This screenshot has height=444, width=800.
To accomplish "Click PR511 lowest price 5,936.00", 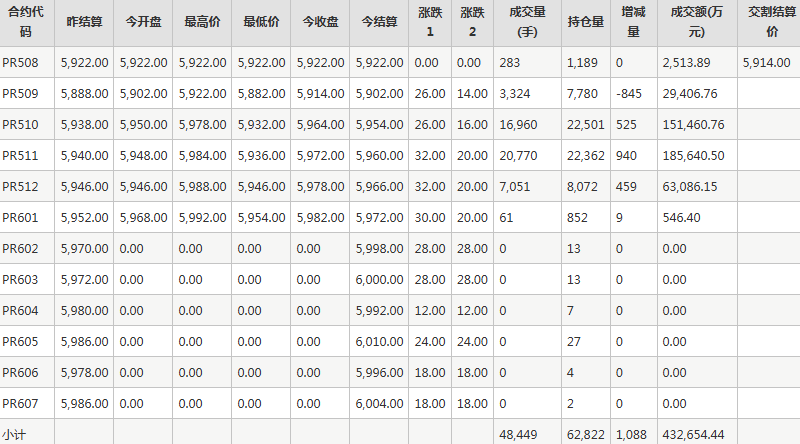I will (x=261, y=156).
